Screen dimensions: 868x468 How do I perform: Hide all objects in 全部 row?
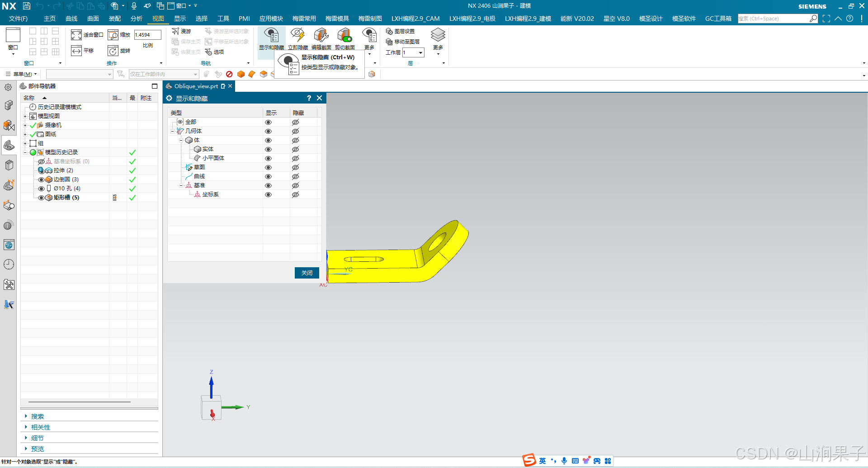point(295,122)
